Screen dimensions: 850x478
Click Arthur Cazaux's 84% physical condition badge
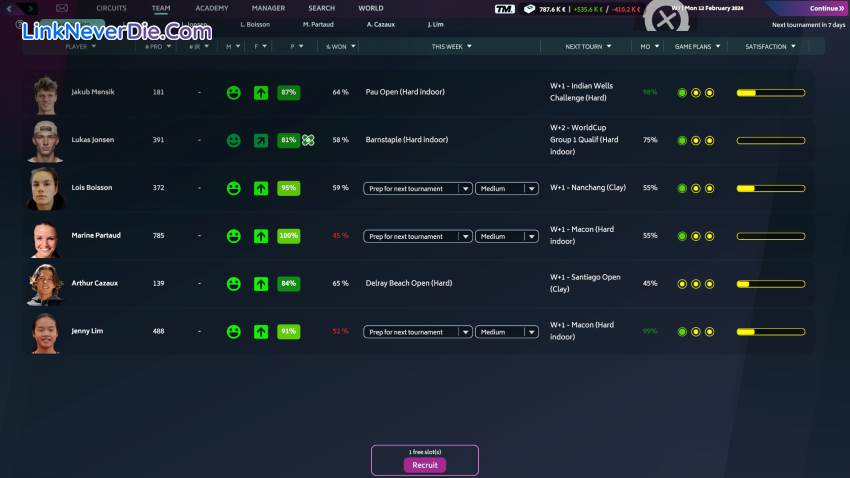[289, 284]
